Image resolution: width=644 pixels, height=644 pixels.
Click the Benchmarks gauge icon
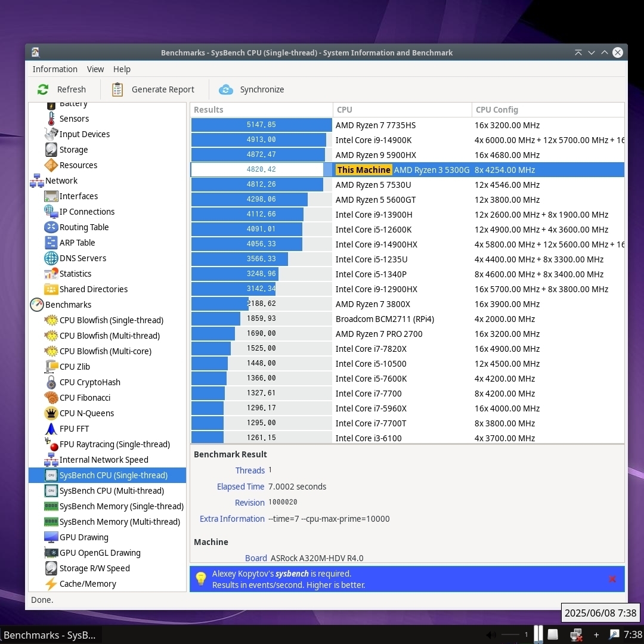(x=37, y=305)
